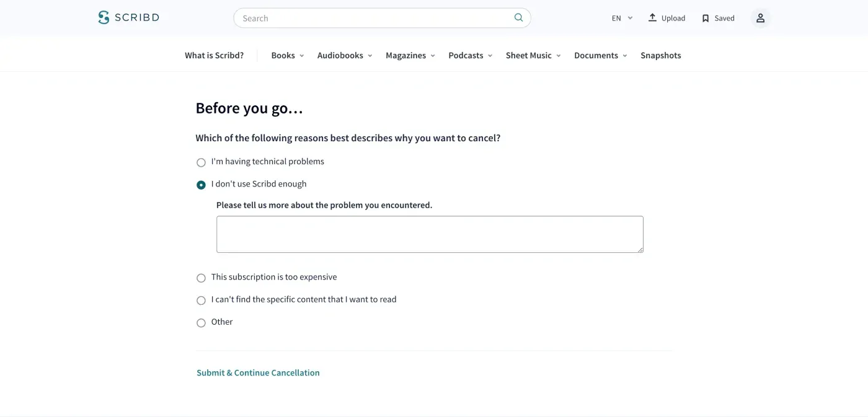Select "I can't find the specific content" radio
Image resolution: width=868 pixels, height=417 pixels.
coord(201,300)
